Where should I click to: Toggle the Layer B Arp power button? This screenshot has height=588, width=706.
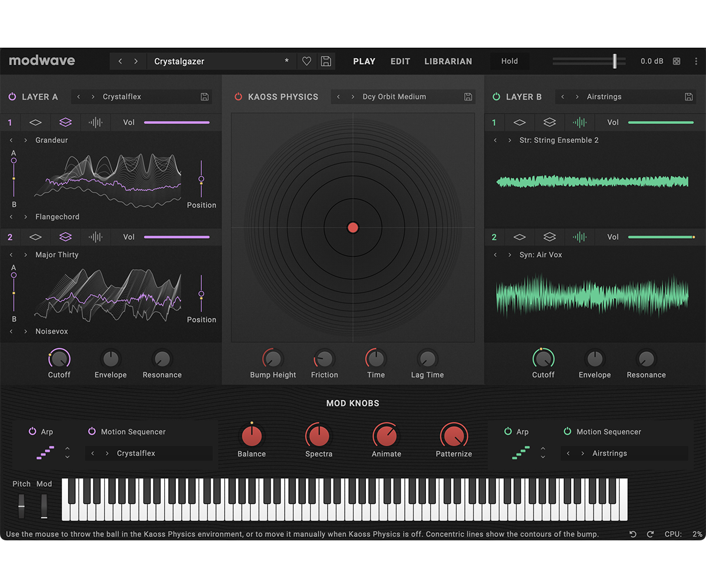(508, 432)
